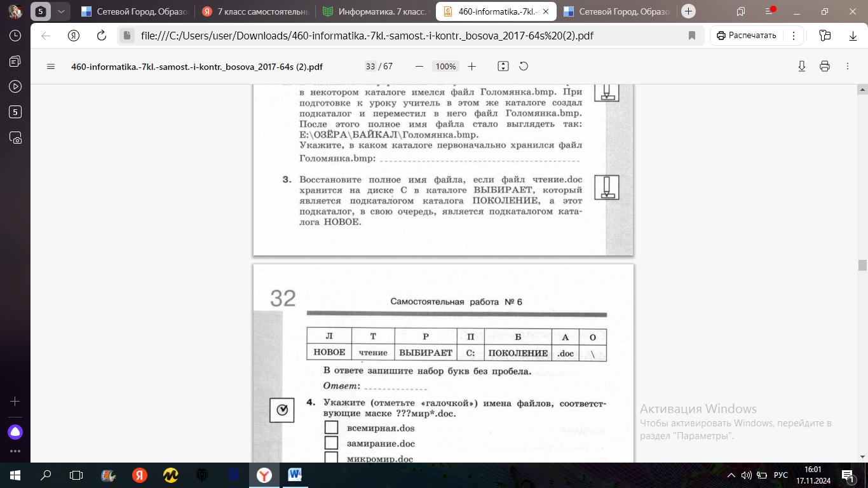Screen dimensions: 868x488
Task: Open the yellow circle app on the taskbar
Action: coord(170,475)
